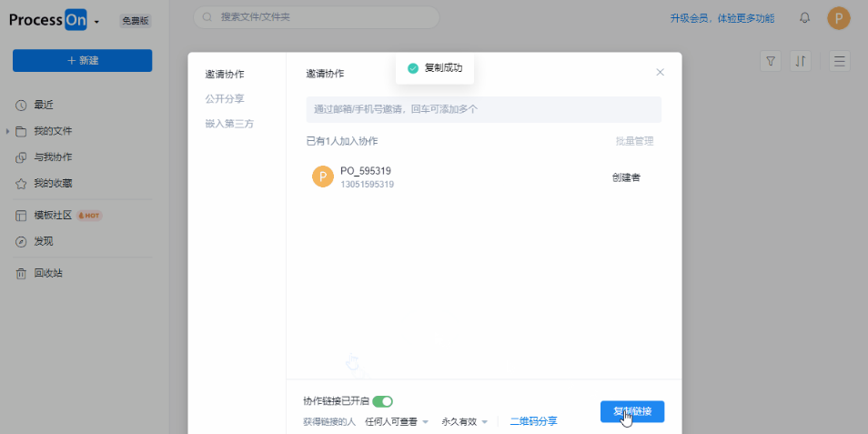Click the filter funnel icon

[x=771, y=61]
